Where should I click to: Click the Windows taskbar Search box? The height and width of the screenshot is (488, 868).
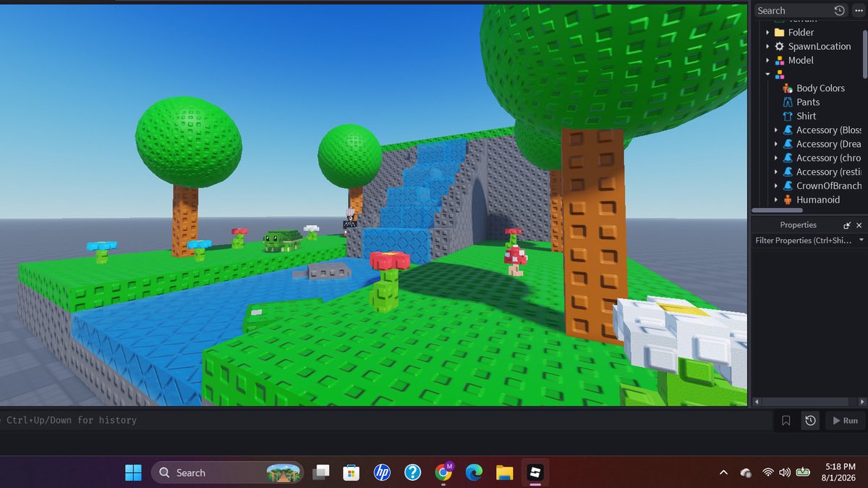(227, 473)
